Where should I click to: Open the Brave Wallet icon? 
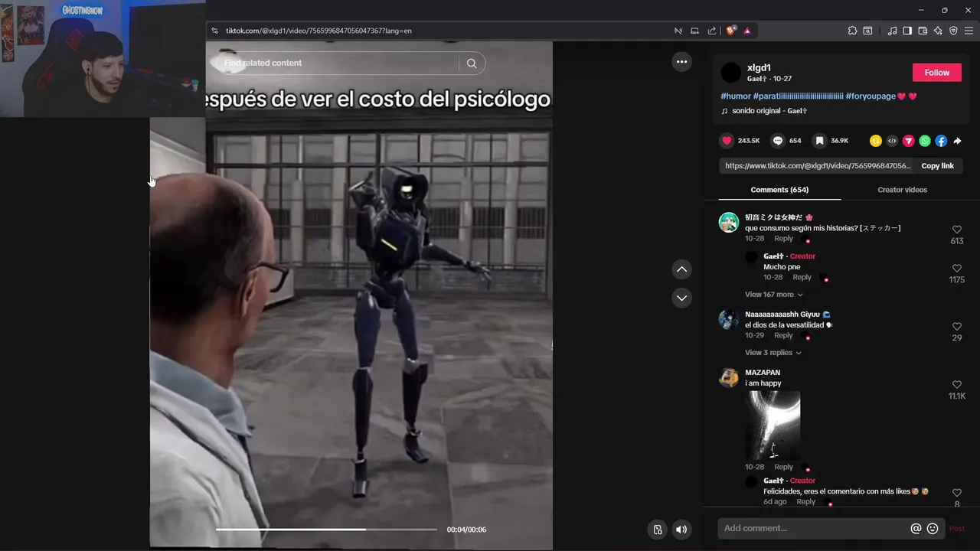[x=923, y=31]
